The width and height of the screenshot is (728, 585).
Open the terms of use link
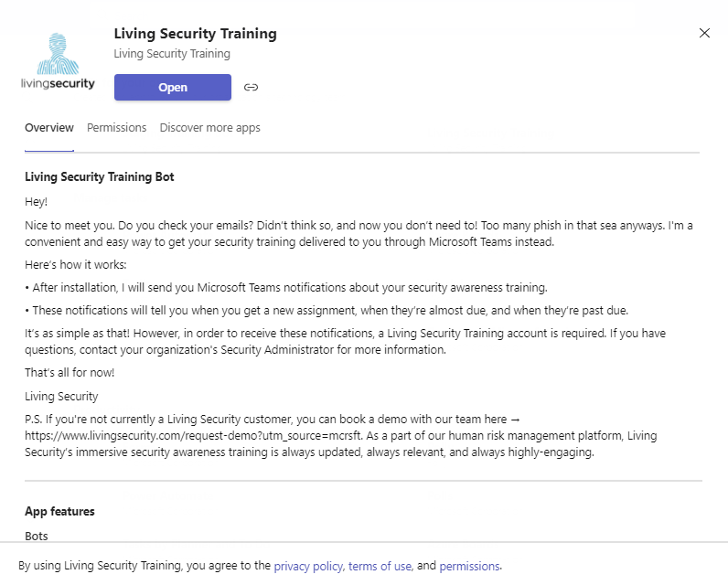[x=380, y=566]
